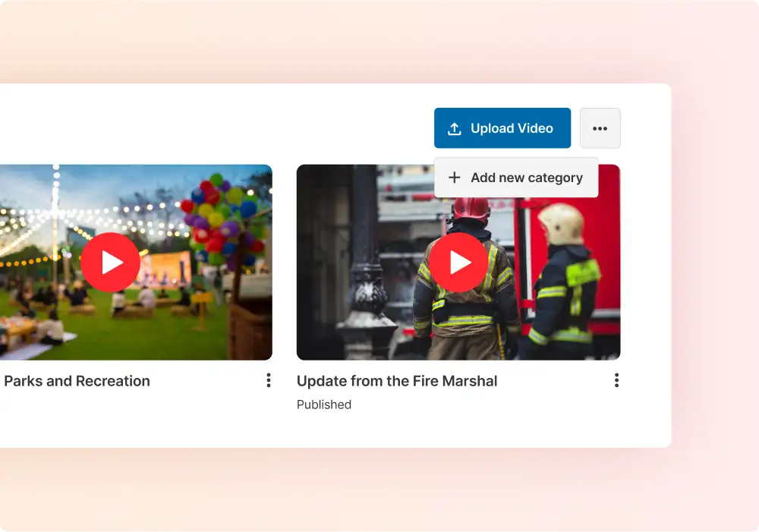Click the Parks and Recreation title
Image resolution: width=759 pixels, height=532 pixels.
pyautogui.click(x=77, y=381)
